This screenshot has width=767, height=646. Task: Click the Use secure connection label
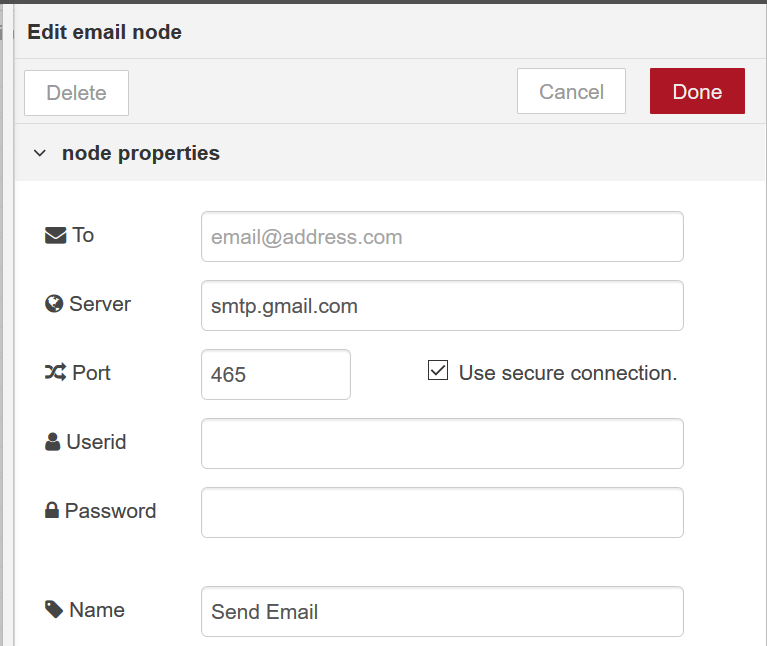point(568,373)
